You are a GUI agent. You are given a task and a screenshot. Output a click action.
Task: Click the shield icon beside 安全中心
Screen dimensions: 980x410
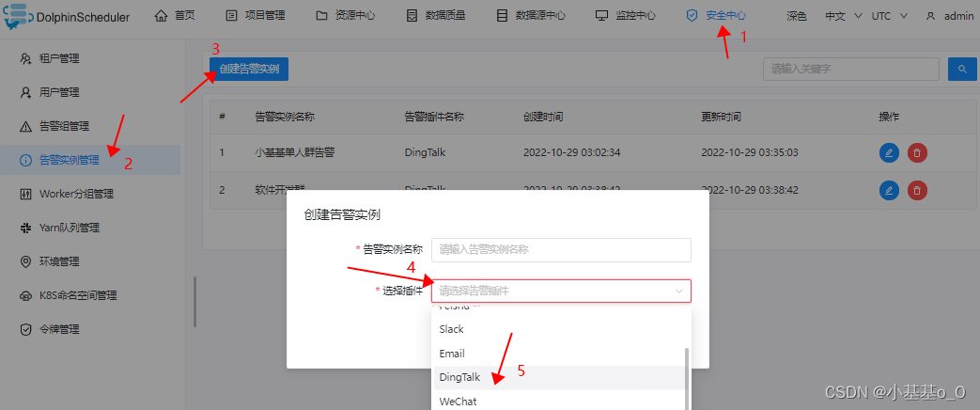692,16
